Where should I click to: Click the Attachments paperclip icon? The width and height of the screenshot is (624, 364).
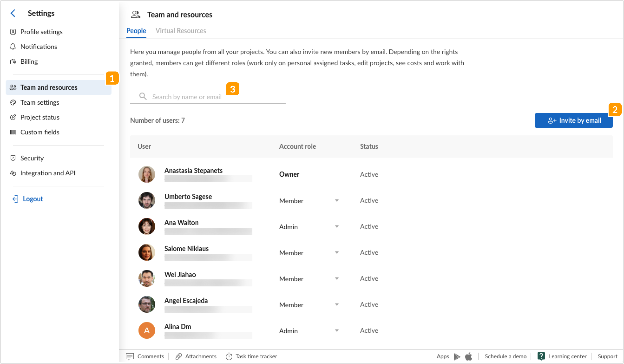coord(178,356)
